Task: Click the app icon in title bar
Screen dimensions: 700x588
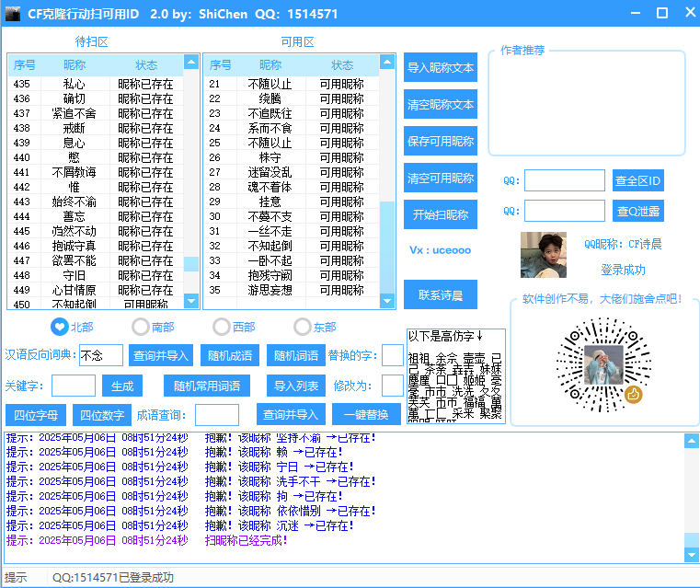Action: 13,14
